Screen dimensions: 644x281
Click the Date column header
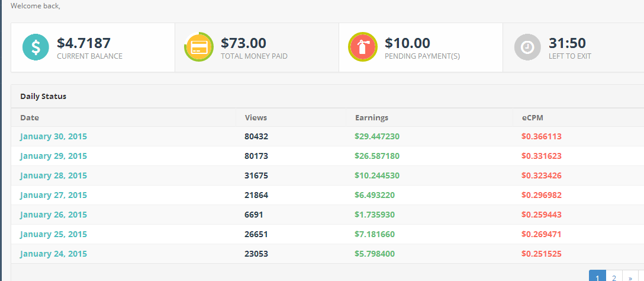[30, 117]
